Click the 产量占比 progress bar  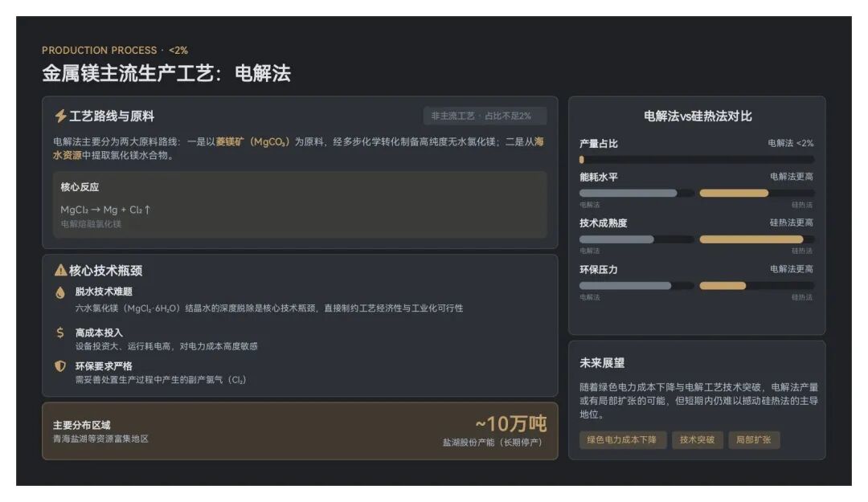point(696,159)
